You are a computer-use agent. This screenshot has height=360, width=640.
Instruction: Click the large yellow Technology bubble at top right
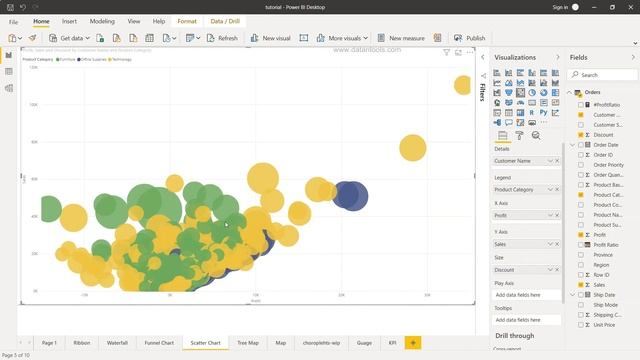point(463,85)
